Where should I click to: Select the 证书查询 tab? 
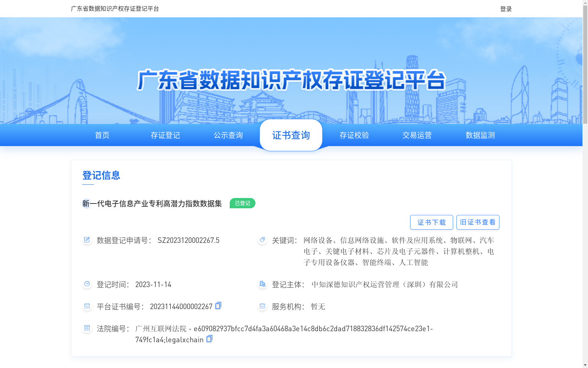click(291, 135)
